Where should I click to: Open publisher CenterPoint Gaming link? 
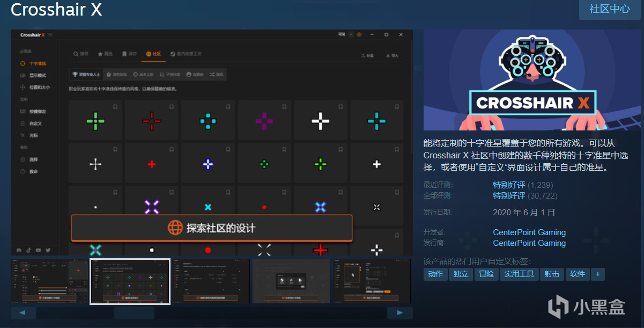(x=529, y=243)
